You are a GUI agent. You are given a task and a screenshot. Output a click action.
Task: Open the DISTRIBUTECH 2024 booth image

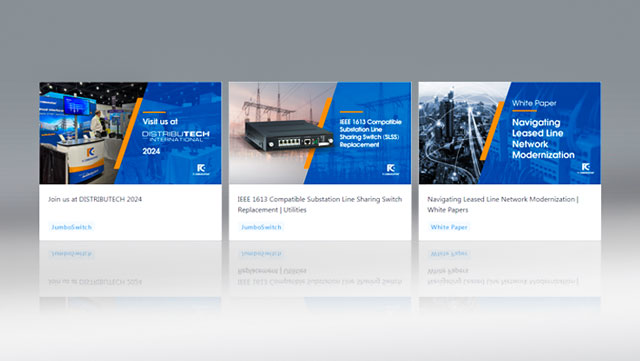pos(130,133)
